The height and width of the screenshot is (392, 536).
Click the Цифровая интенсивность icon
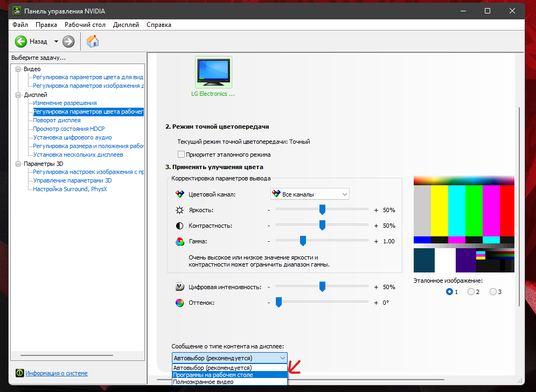[x=179, y=287]
